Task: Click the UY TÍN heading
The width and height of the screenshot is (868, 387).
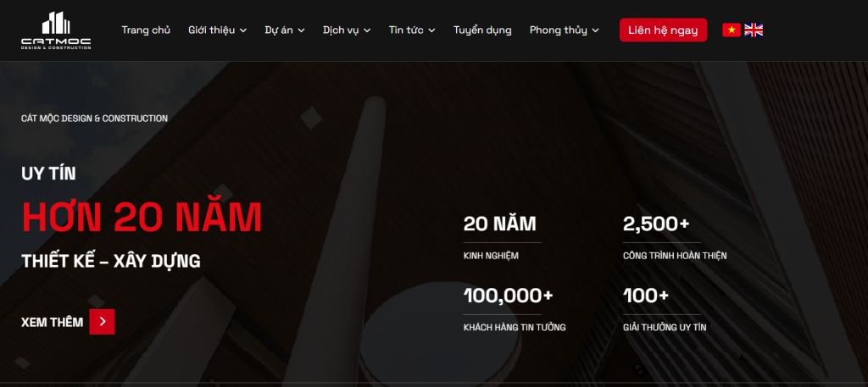Action: click(x=48, y=174)
